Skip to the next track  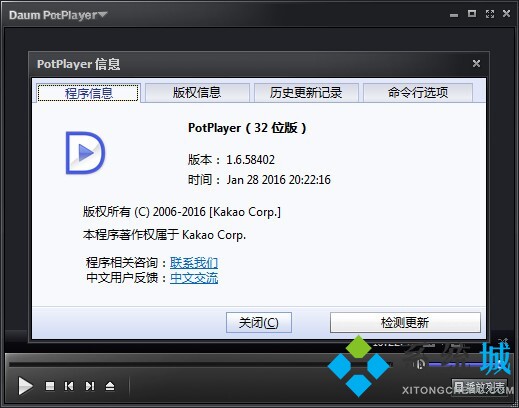pyautogui.click(x=90, y=386)
